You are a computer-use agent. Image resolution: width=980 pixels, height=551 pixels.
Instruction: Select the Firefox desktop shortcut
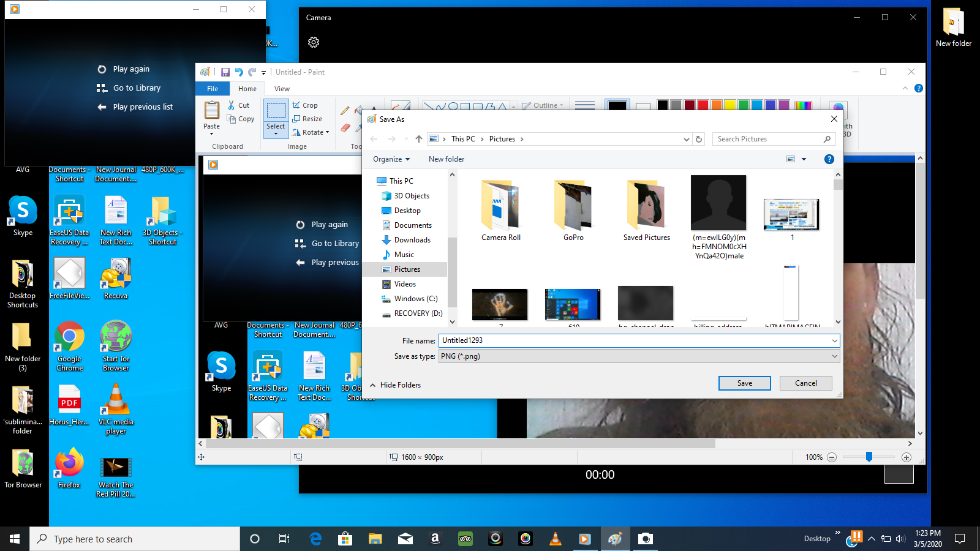69,468
